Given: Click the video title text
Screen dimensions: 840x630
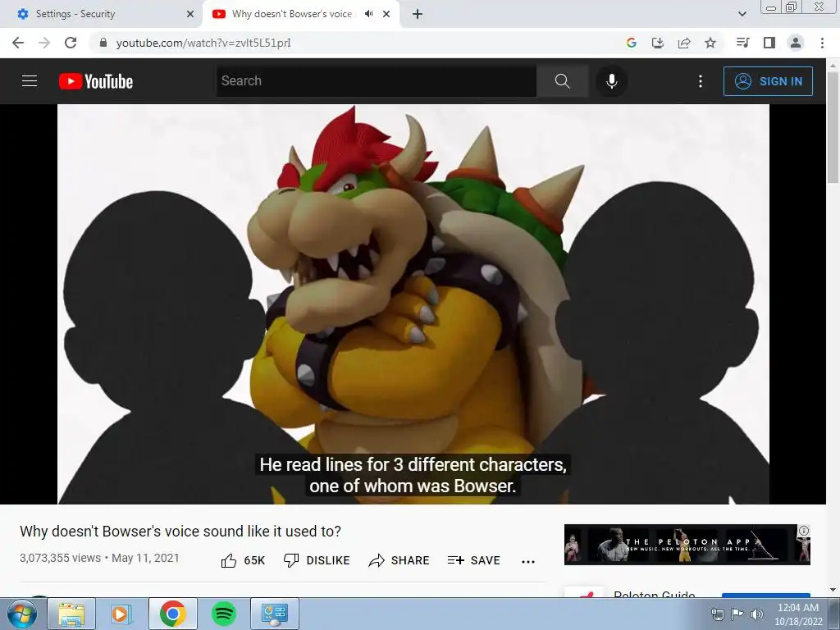Looking at the screenshot, I should pos(180,532).
